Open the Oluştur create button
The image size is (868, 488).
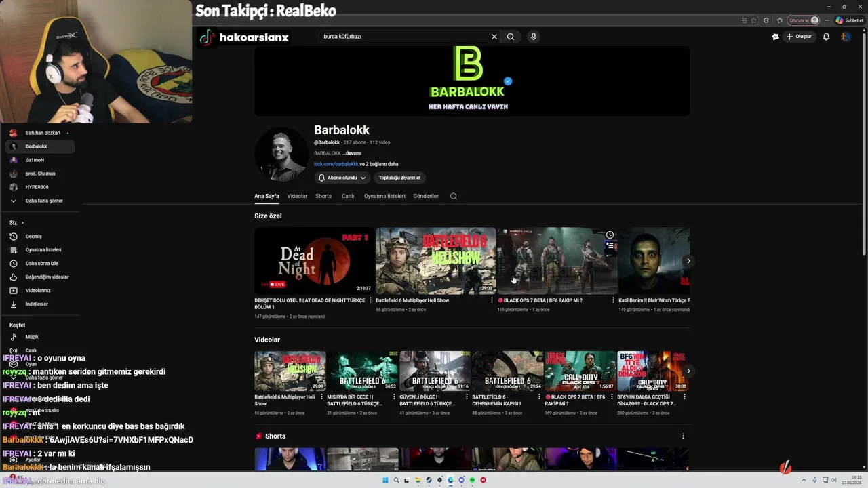[x=799, y=37]
